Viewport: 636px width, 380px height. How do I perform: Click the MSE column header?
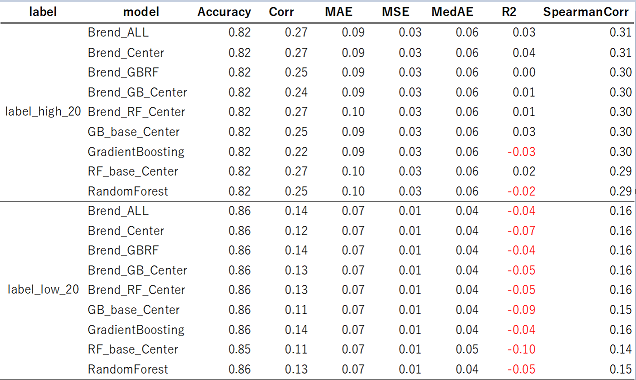tap(395, 12)
